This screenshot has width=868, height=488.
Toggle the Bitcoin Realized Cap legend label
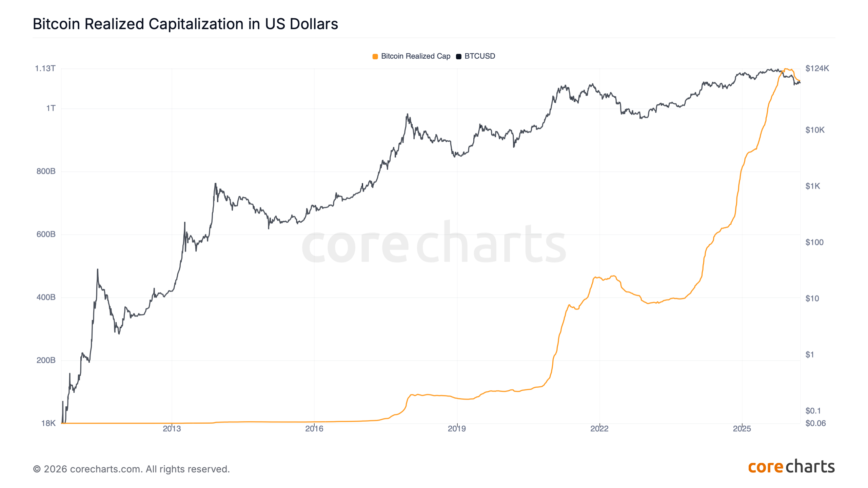(415, 56)
